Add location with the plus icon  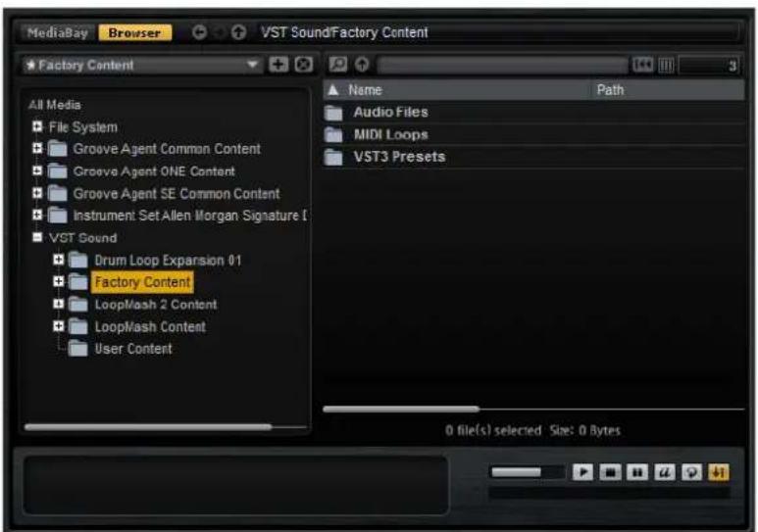click(x=278, y=65)
